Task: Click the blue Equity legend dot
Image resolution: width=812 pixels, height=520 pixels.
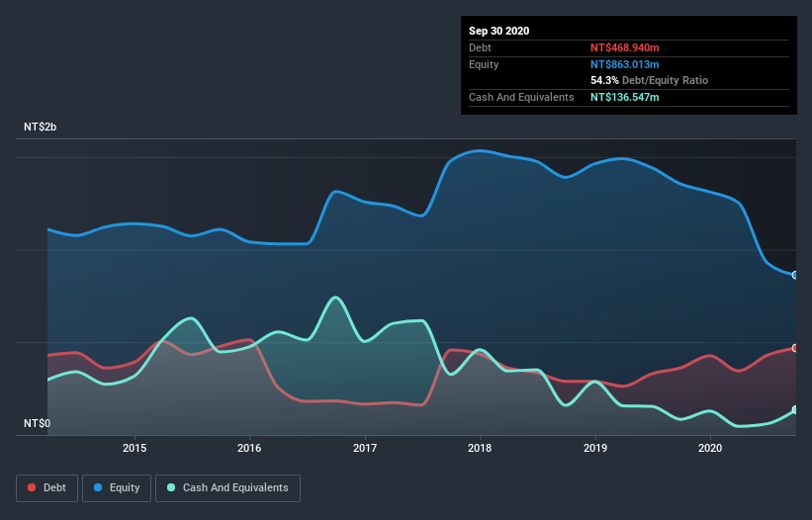Action: (98, 487)
